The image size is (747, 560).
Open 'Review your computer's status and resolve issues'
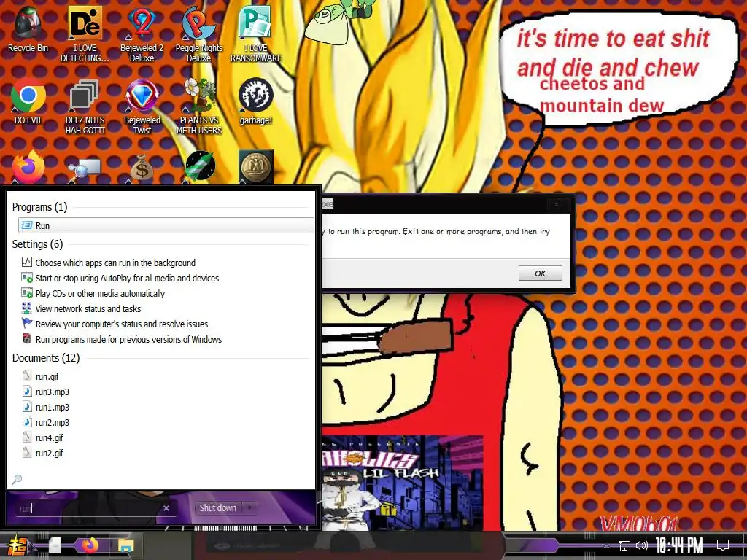coord(122,324)
